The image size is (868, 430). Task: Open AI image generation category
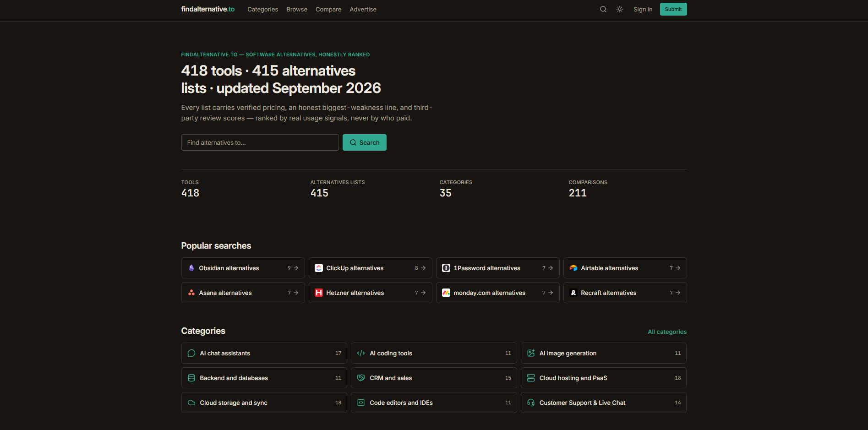point(604,353)
